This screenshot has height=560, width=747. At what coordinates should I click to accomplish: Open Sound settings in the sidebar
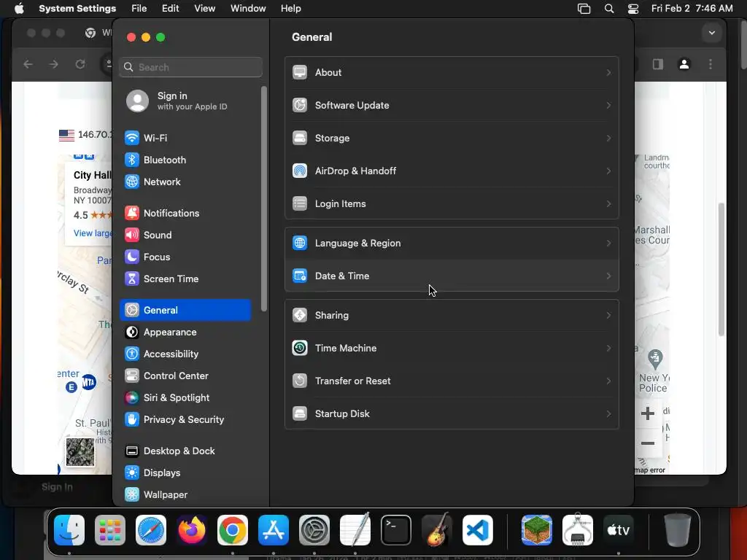[185, 236]
